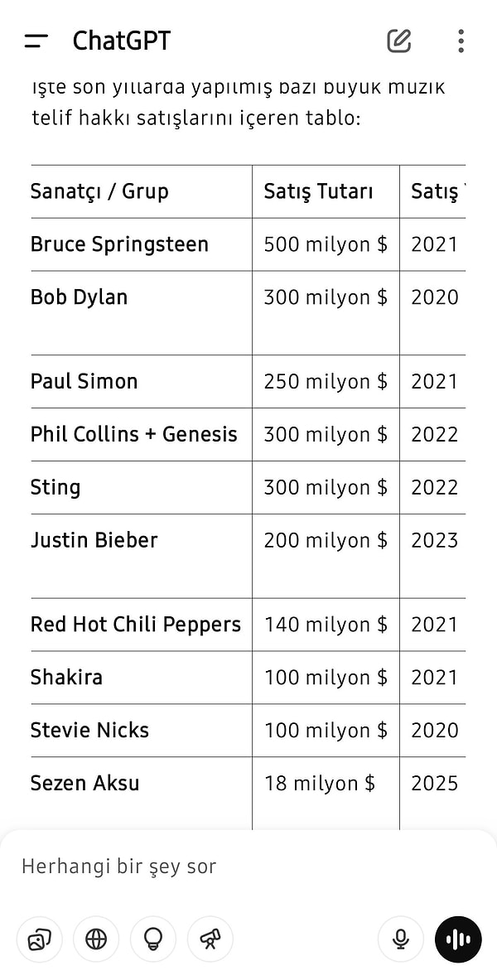Select the Sezen Aksu row name
The image size is (497, 980).
tap(85, 783)
